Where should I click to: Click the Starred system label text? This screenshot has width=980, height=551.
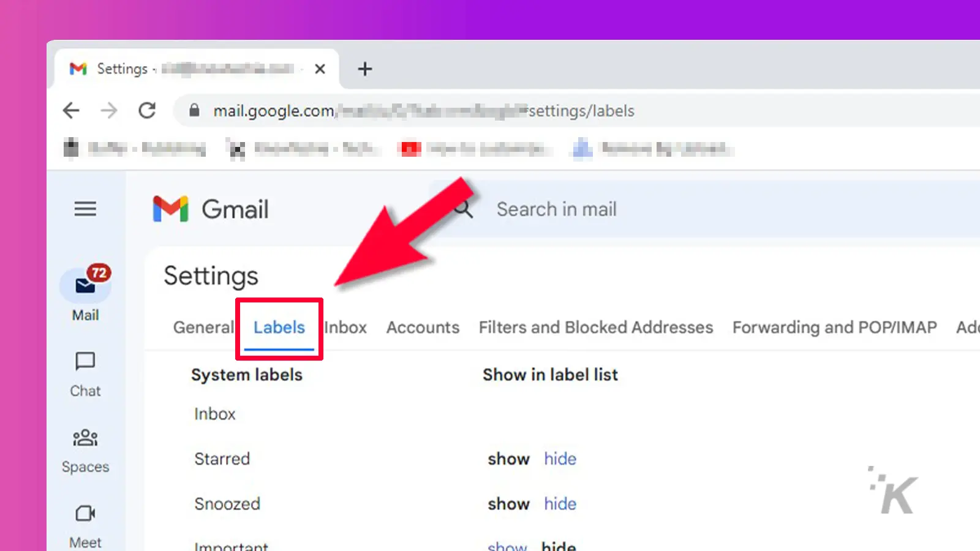(x=222, y=459)
